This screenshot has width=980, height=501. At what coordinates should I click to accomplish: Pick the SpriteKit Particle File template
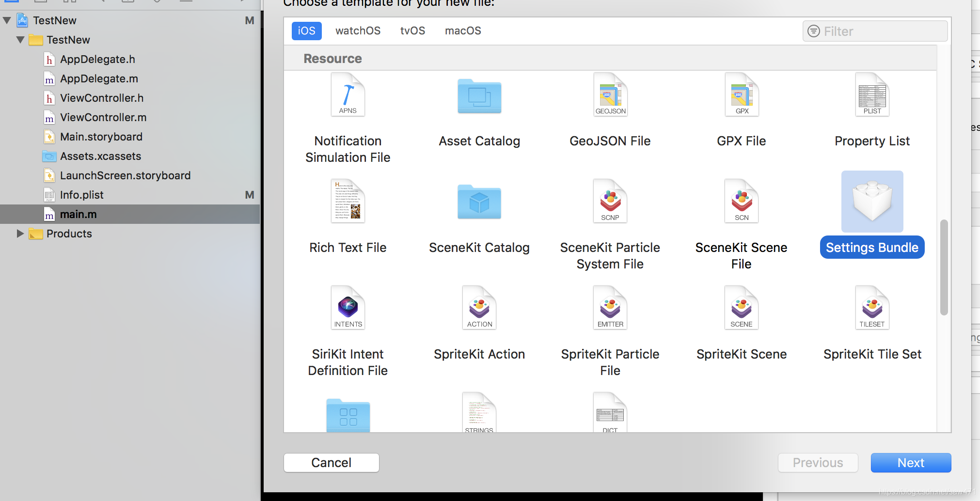click(610, 332)
